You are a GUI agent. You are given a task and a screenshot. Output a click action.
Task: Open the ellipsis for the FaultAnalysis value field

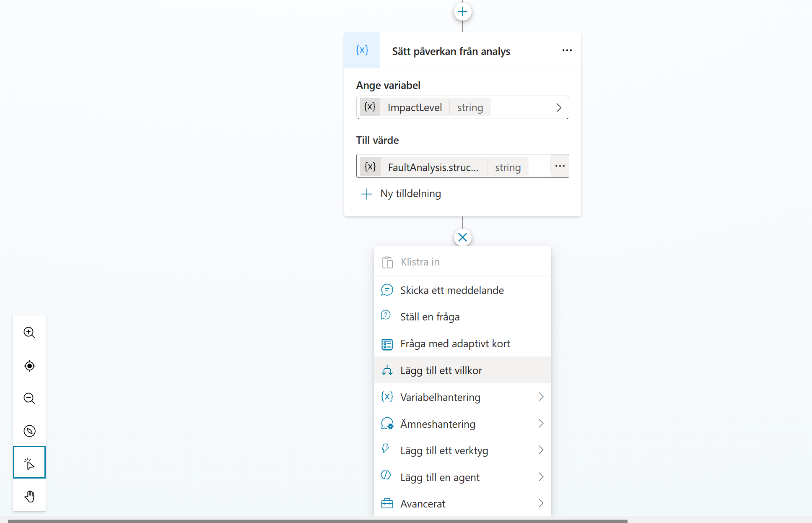[x=560, y=166]
